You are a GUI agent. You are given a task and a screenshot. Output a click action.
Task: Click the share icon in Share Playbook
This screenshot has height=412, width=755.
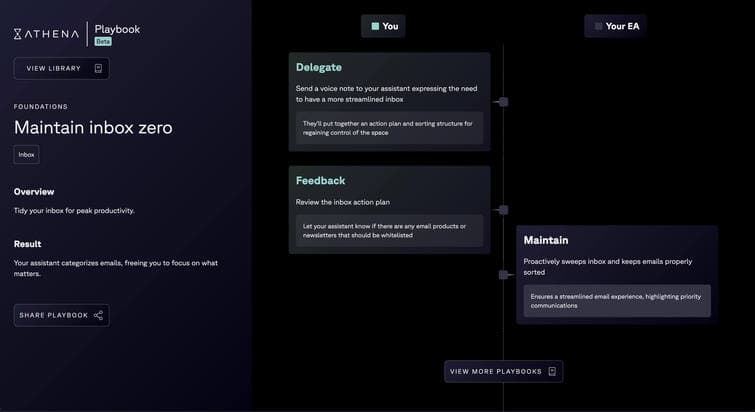(x=98, y=315)
